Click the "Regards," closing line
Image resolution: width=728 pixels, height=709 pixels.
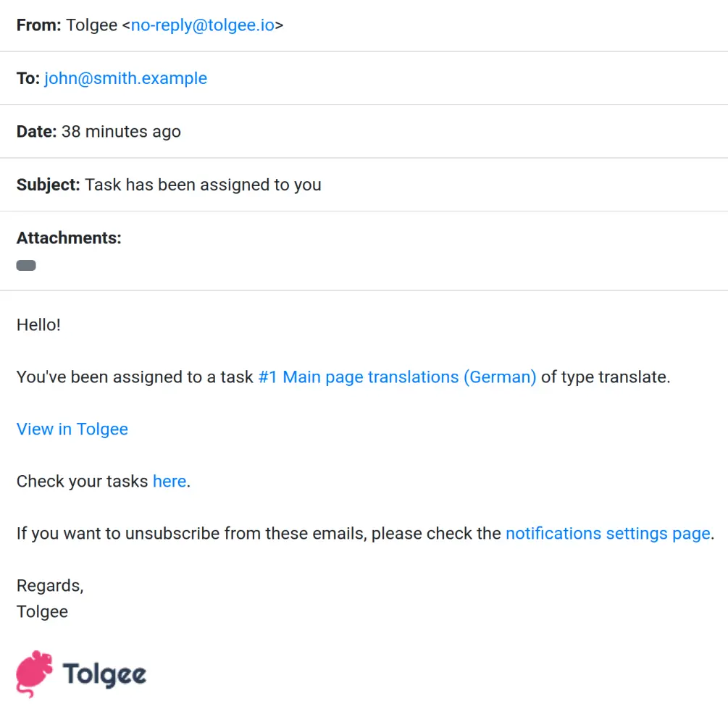pos(50,585)
